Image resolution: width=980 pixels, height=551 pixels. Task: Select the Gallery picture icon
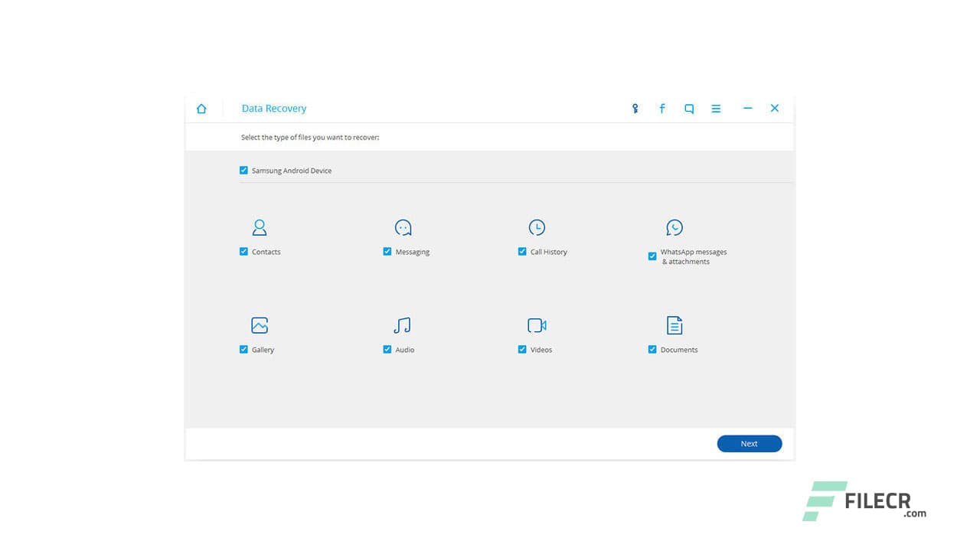259,325
